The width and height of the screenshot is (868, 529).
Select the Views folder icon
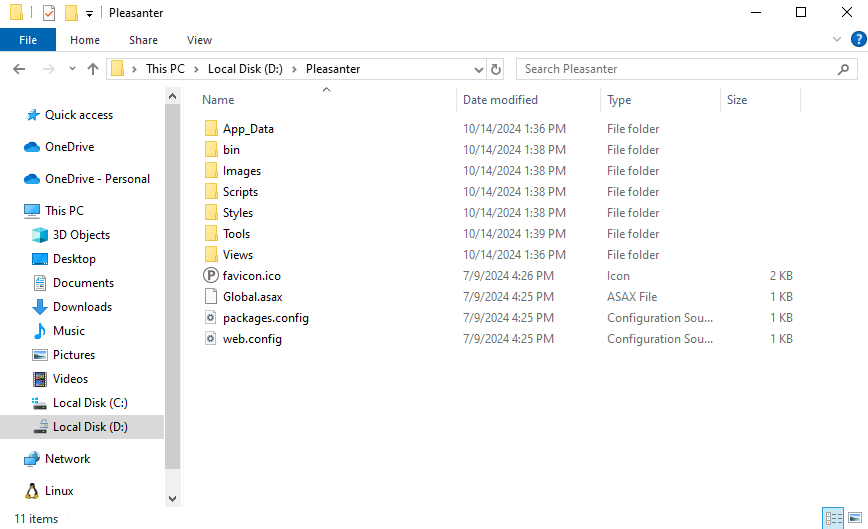point(211,255)
